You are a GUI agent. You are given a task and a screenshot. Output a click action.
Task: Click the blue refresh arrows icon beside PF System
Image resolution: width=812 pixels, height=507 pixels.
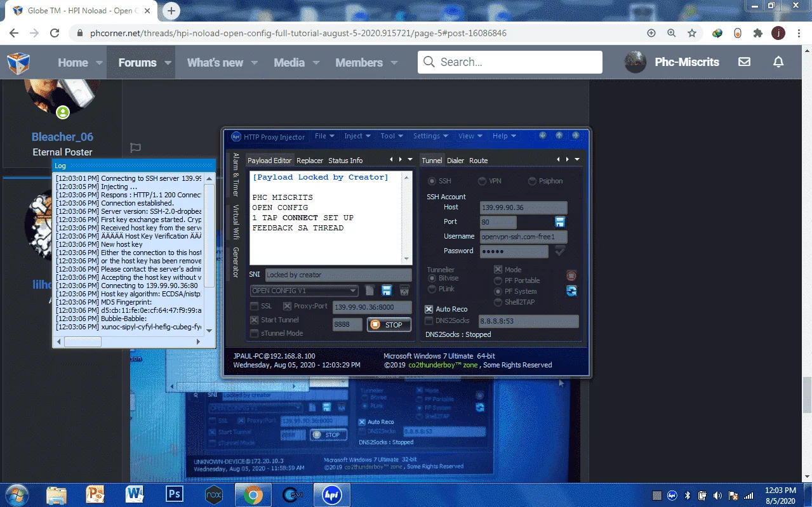[571, 291]
